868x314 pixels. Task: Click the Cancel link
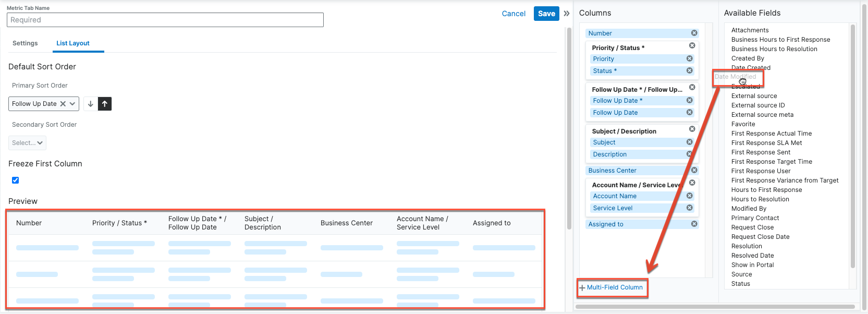pyautogui.click(x=513, y=14)
